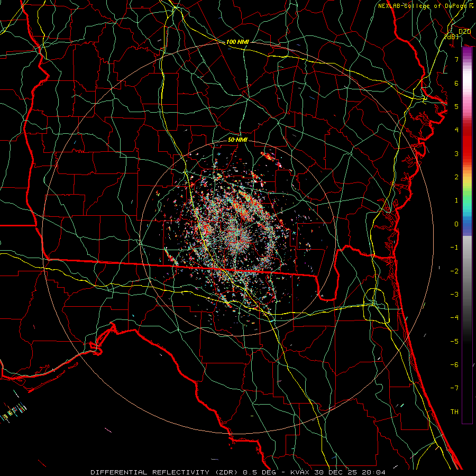Click the "-2" value on the scale

point(454,271)
